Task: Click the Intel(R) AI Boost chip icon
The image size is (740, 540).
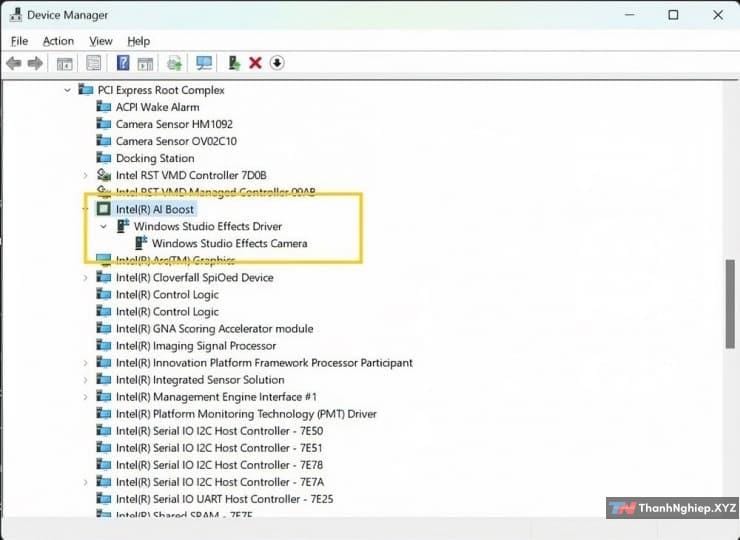Action: click(x=103, y=209)
